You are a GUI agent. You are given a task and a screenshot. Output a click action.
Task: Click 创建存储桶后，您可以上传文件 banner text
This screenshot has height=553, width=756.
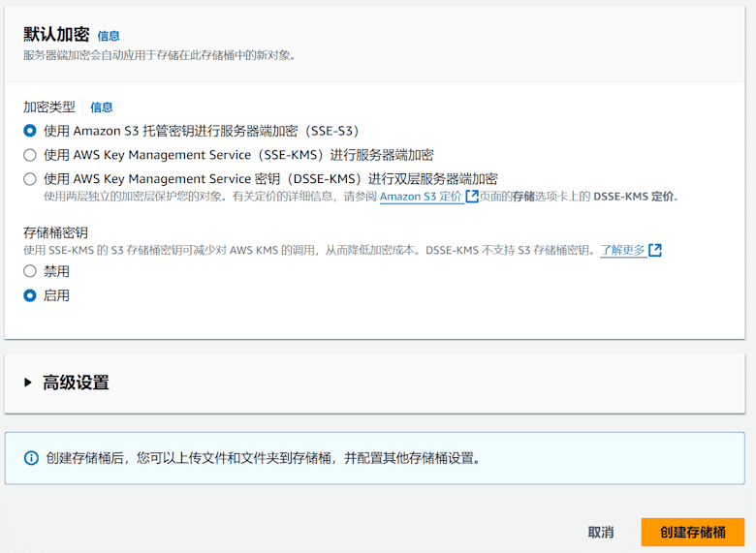(x=264, y=458)
